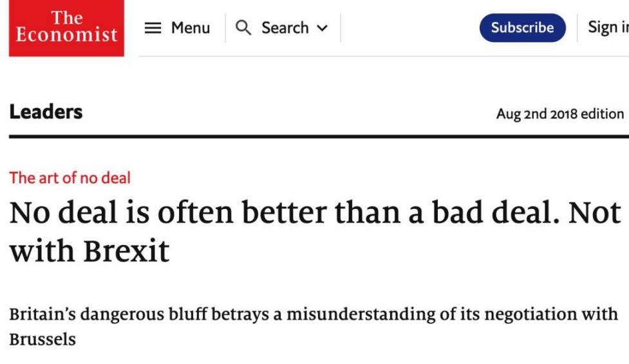Click the word 'Brussels' in the subheading

(x=42, y=339)
